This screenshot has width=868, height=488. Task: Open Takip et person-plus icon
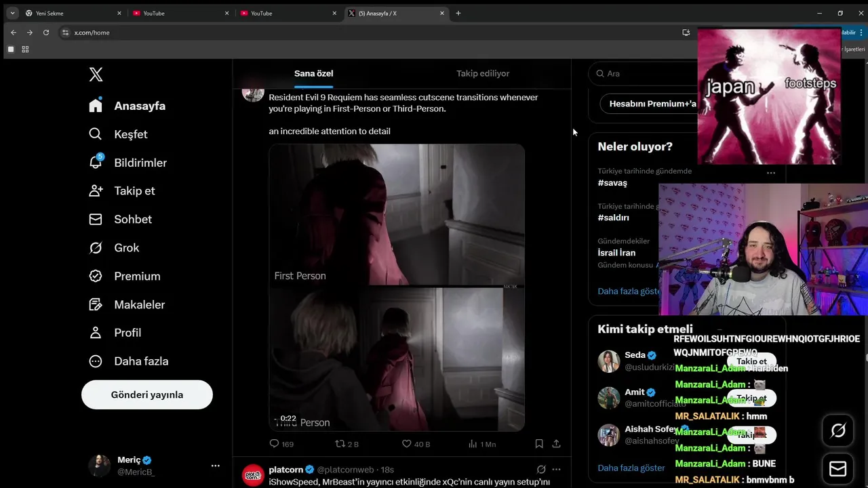(x=96, y=190)
